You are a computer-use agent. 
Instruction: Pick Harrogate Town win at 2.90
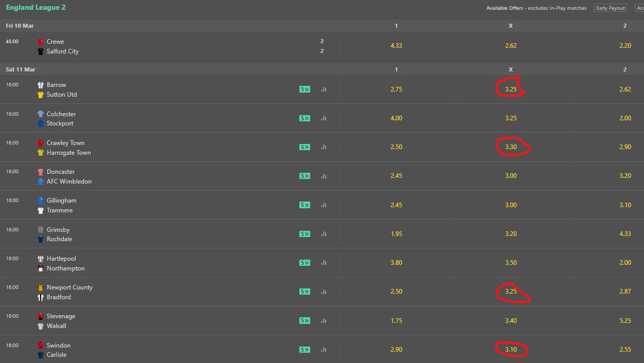coord(625,147)
